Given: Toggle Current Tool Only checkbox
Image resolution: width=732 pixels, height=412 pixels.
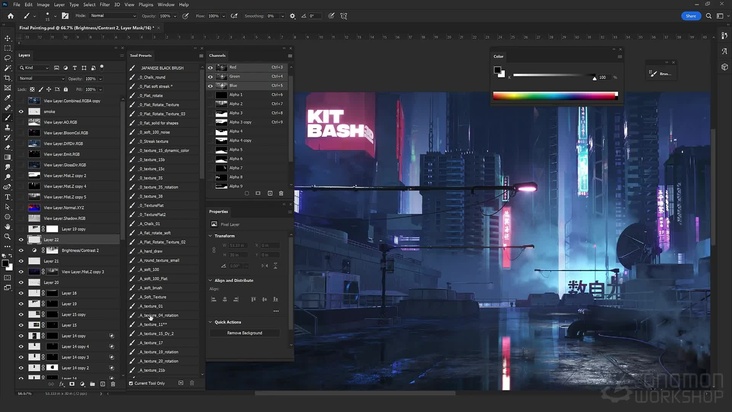Looking at the screenshot, I should coord(131,383).
